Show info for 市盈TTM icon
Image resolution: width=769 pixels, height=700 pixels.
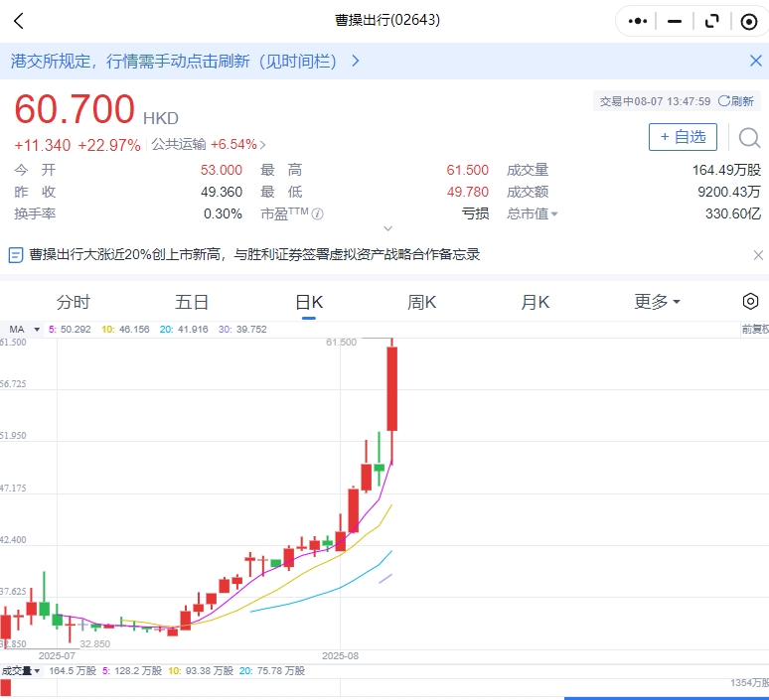pos(317,214)
